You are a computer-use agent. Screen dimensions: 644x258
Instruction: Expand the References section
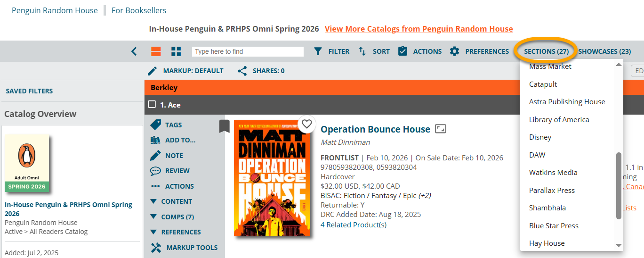tap(176, 232)
